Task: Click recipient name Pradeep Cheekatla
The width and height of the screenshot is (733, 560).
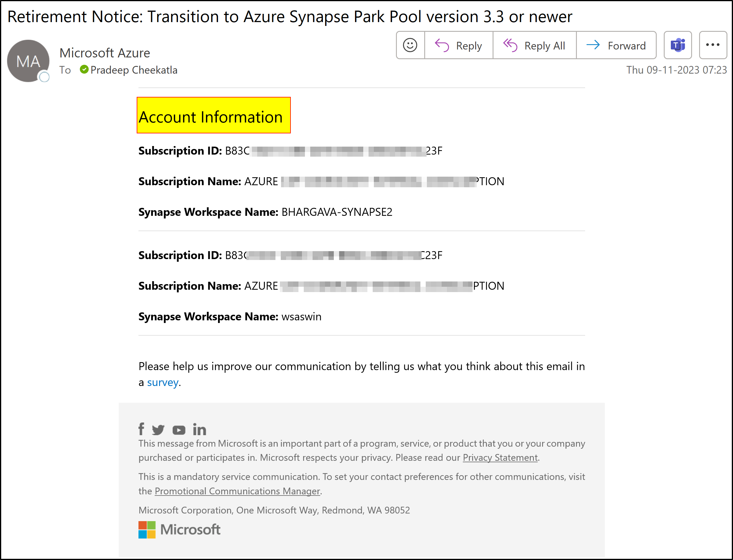Action: 134,70
